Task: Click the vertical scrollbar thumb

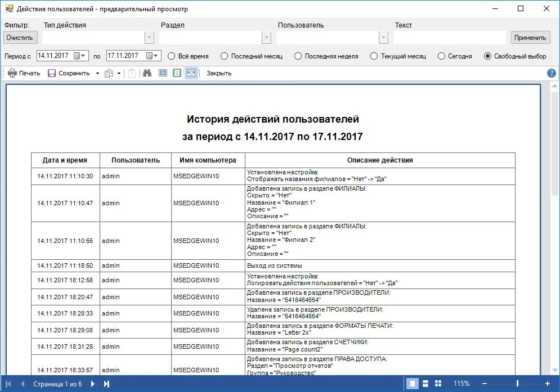Action: pos(554,143)
